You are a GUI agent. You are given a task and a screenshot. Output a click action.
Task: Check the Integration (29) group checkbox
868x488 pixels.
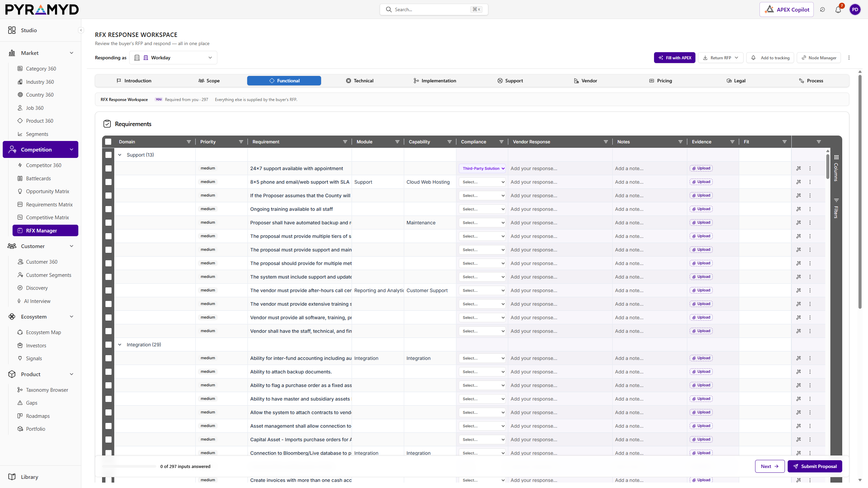(108, 345)
